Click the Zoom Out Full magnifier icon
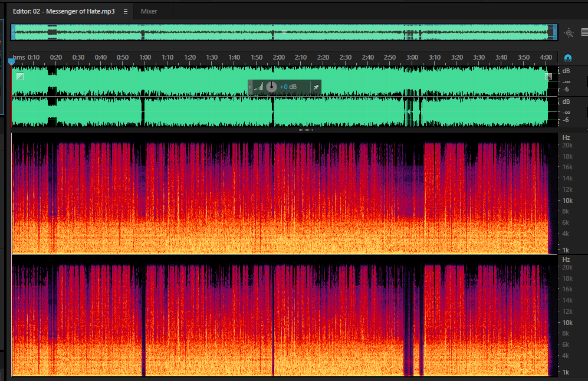588x381 pixels. (569, 33)
